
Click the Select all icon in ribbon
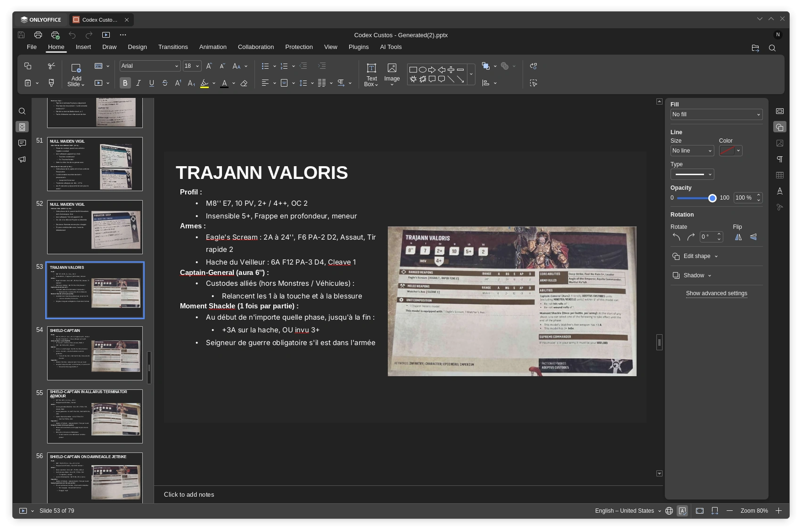(x=533, y=83)
